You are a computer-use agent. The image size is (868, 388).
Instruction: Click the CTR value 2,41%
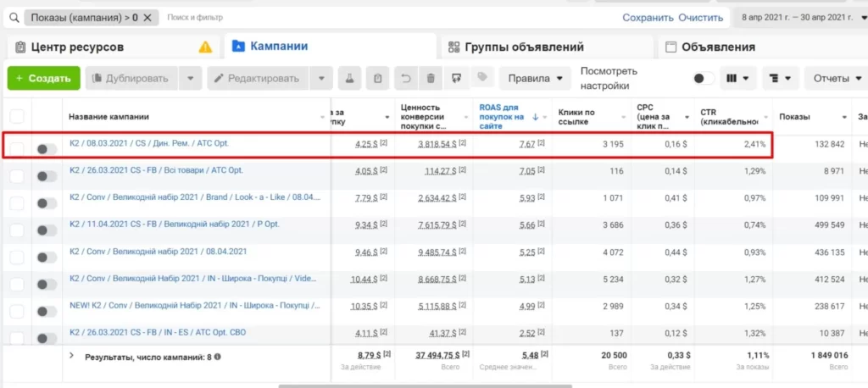pos(754,144)
